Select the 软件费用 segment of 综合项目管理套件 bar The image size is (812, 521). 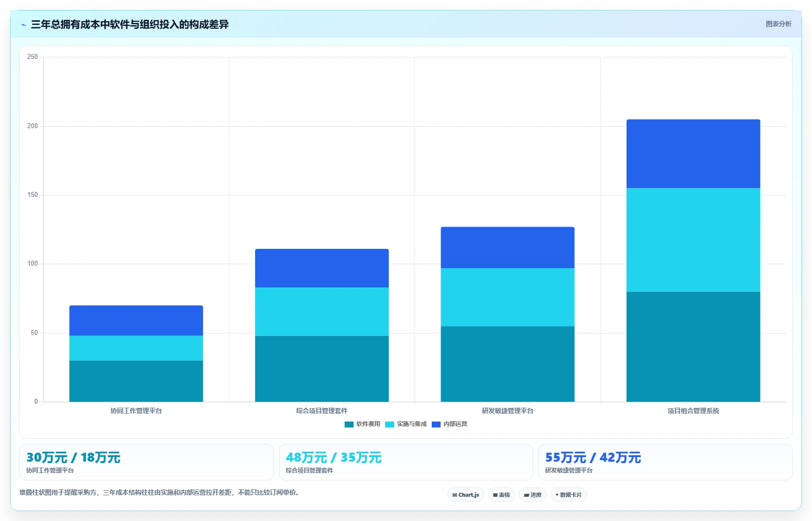click(x=322, y=369)
